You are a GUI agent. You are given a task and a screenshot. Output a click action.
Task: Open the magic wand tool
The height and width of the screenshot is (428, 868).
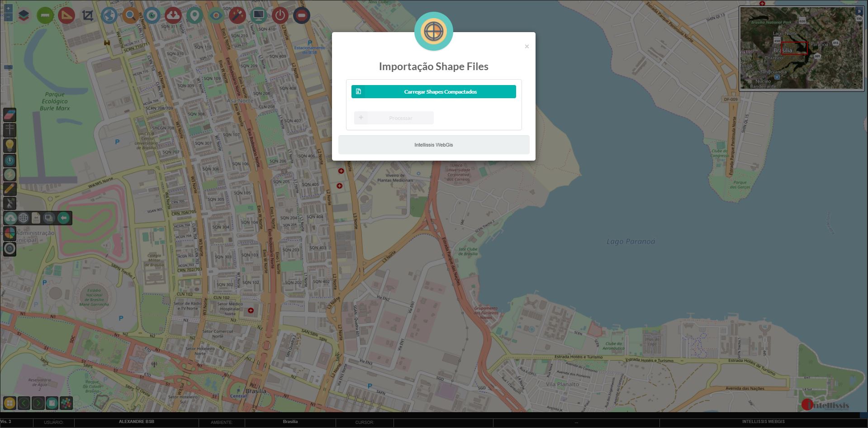(x=237, y=16)
